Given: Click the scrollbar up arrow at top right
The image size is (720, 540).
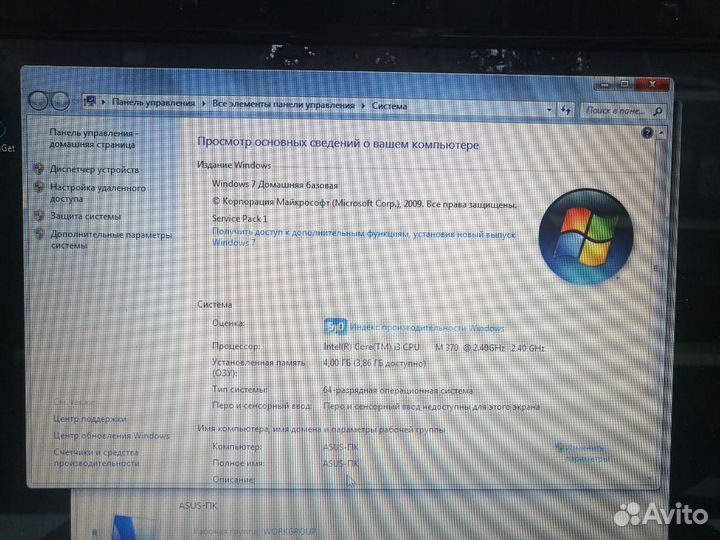Looking at the screenshot, I should point(661,134).
